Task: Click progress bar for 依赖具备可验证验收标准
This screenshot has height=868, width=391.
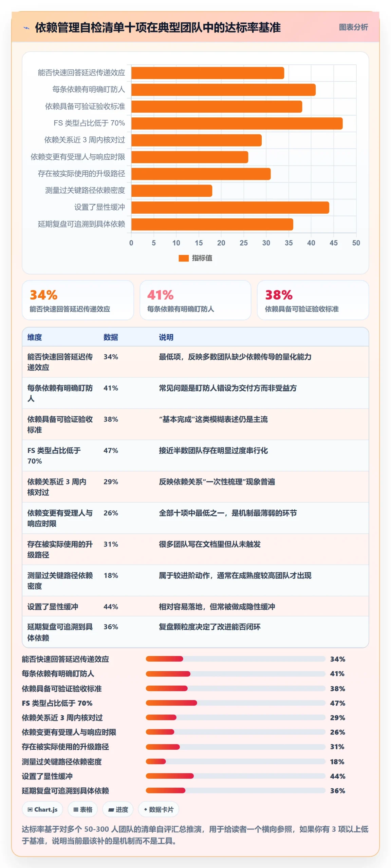Action: tap(236, 688)
